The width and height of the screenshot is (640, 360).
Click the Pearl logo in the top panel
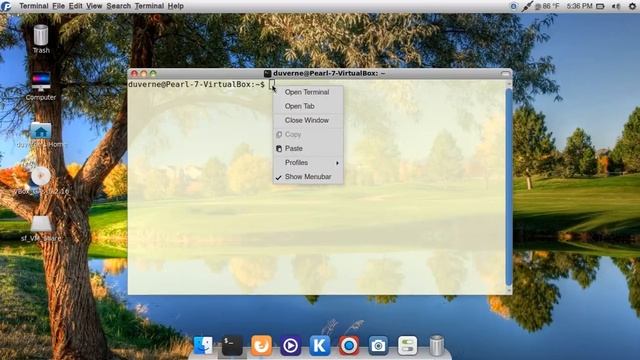6,6
